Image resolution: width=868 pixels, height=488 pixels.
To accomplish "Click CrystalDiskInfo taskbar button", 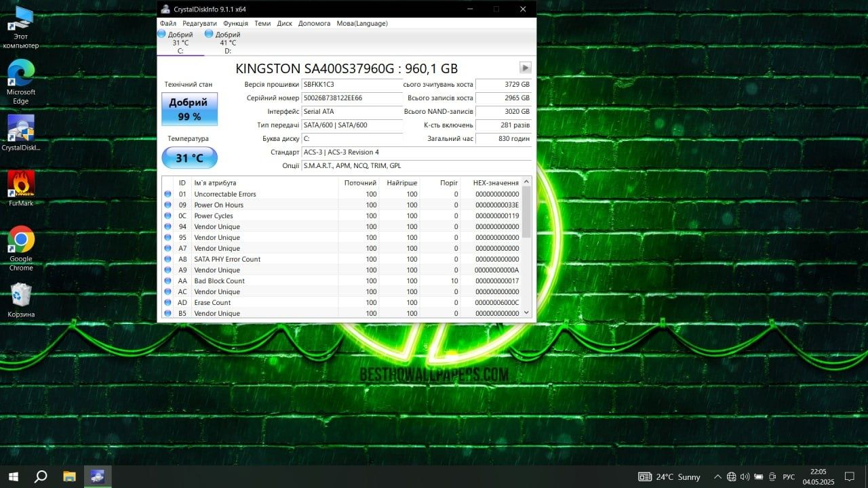I will pyautogui.click(x=98, y=476).
